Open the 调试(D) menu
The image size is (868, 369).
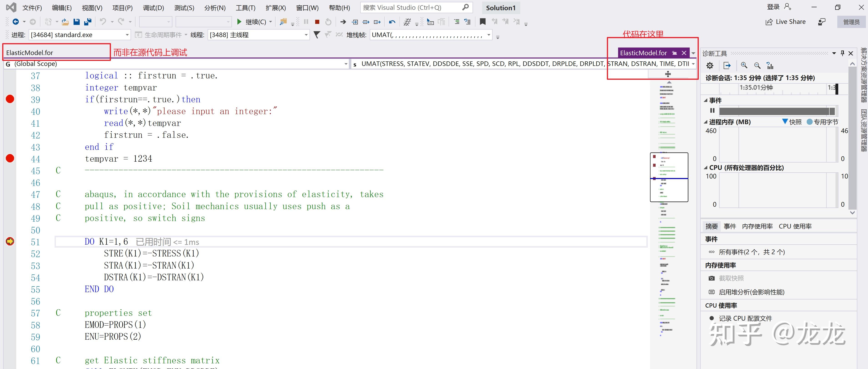153,8
